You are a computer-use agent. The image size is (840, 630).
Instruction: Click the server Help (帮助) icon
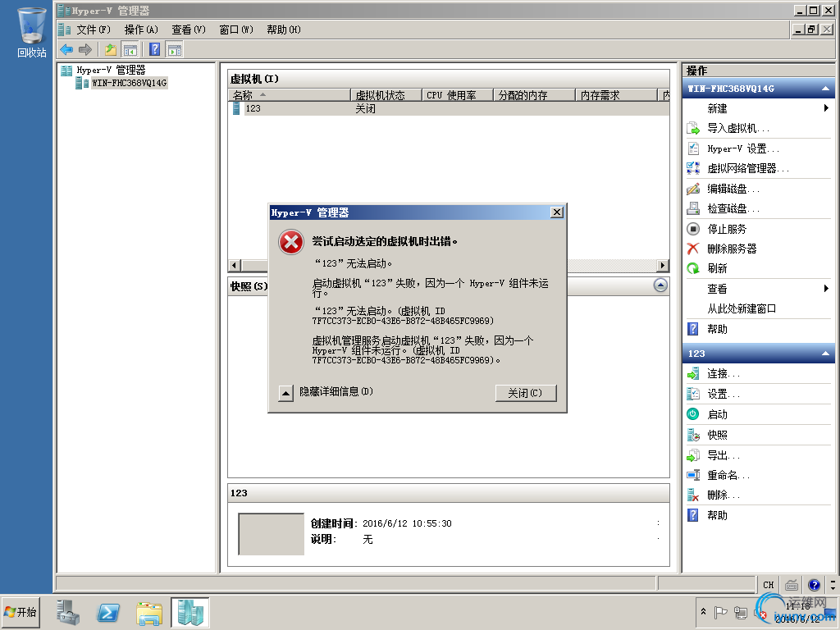(693, 329)
